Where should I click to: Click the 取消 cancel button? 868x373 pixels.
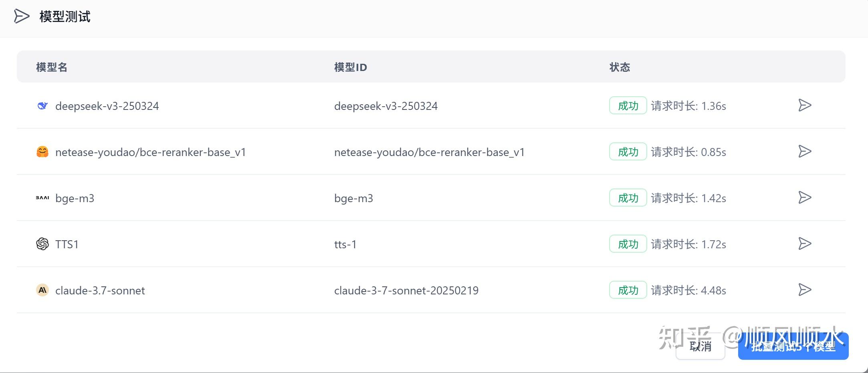(700, 346)
